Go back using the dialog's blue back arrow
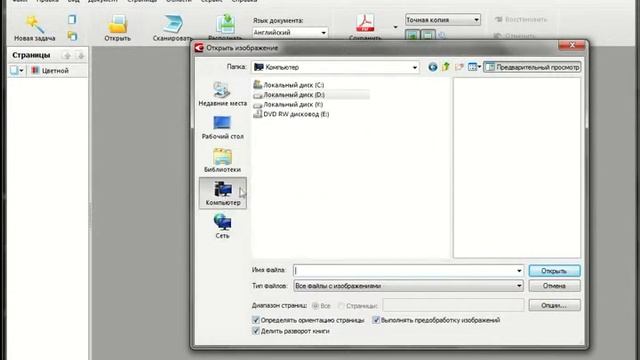The image size is (640, 360). 433,67
